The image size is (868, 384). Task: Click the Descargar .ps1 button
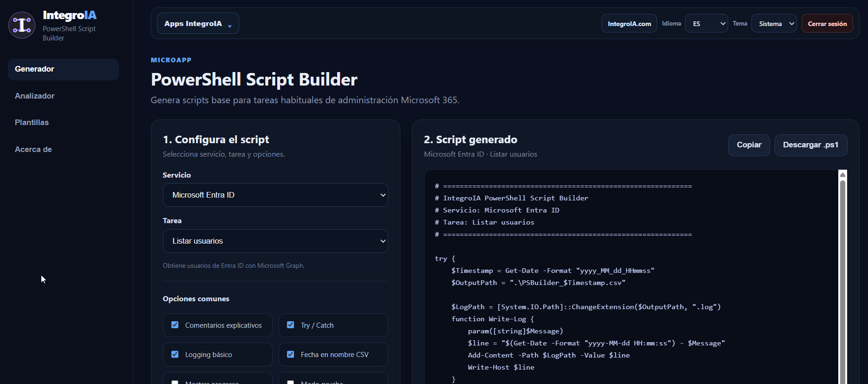811,145
